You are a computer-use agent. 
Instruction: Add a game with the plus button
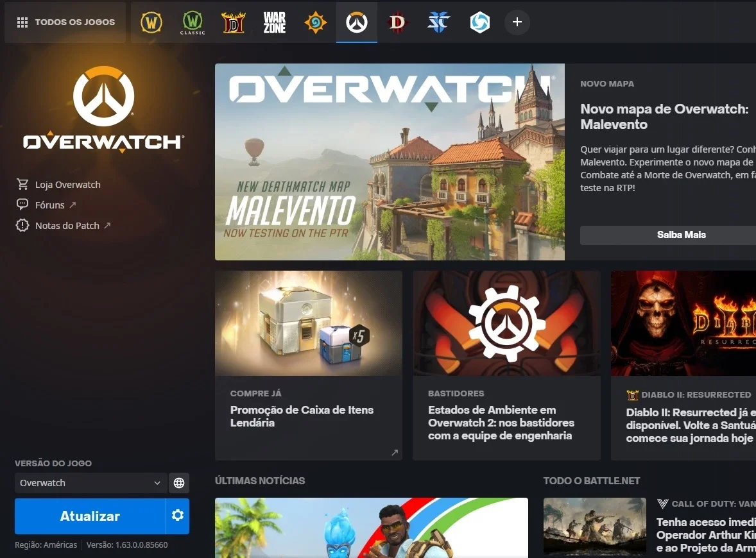click(517, 22)
